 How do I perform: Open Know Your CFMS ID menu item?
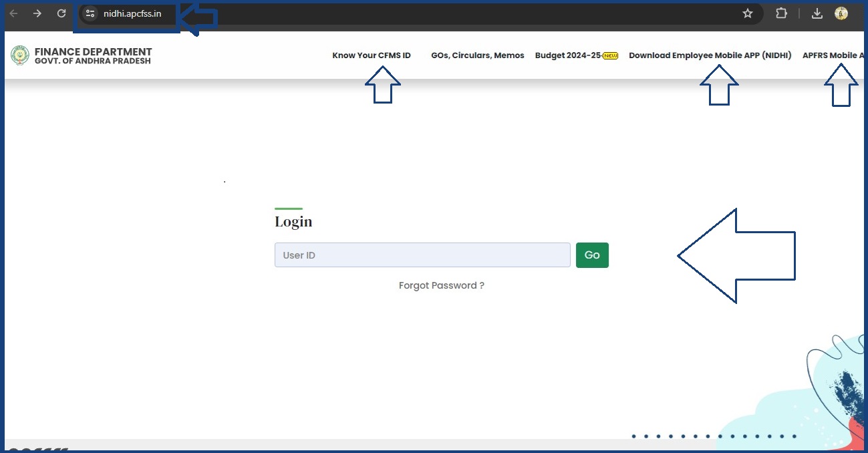pos(372,55)
